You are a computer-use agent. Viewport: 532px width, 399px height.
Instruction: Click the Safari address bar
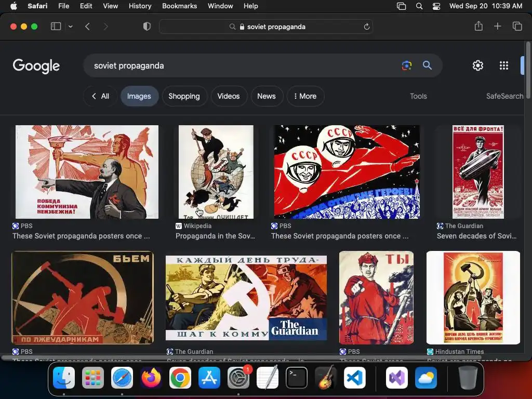[x=266, y=26]
